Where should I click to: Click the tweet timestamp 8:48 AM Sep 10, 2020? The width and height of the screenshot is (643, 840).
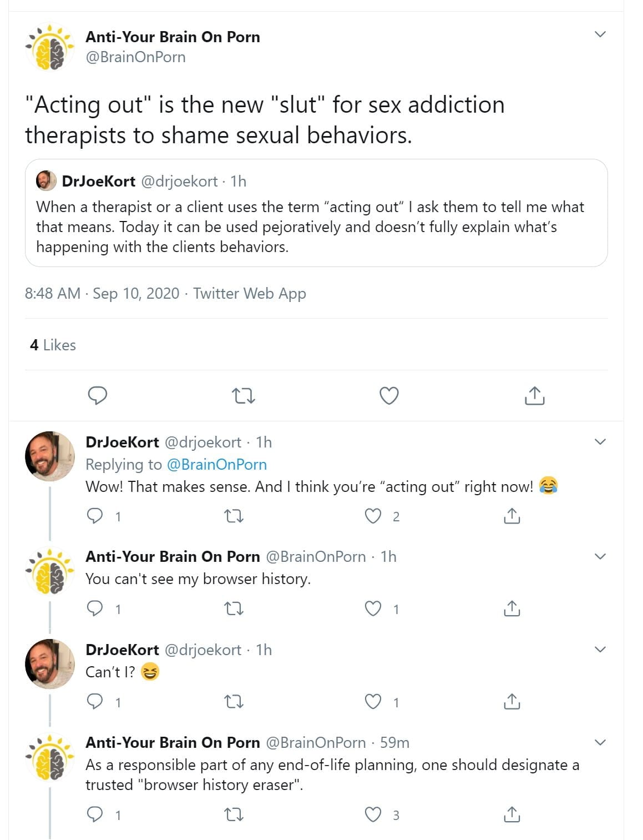click(x=102, y=293)
